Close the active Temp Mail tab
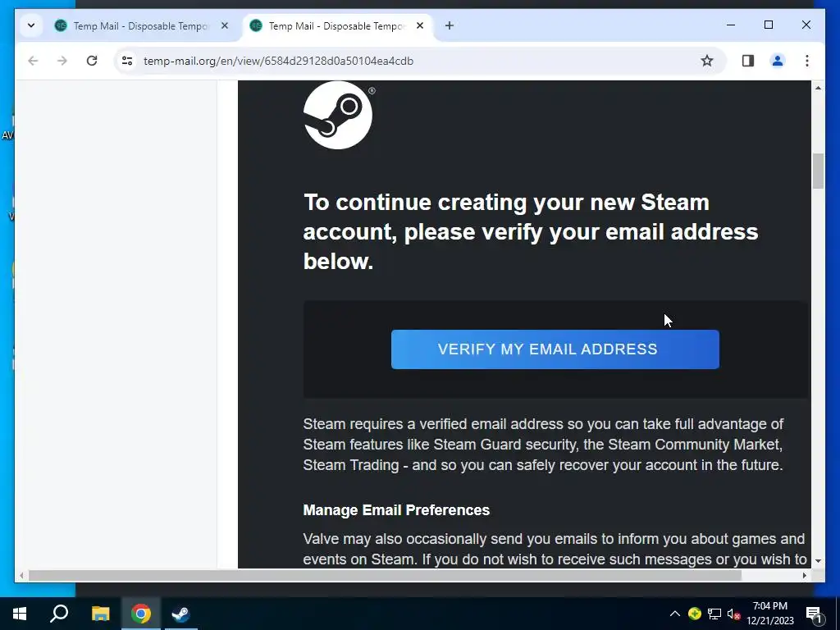840x630 pixels. (x=420, y=25)
